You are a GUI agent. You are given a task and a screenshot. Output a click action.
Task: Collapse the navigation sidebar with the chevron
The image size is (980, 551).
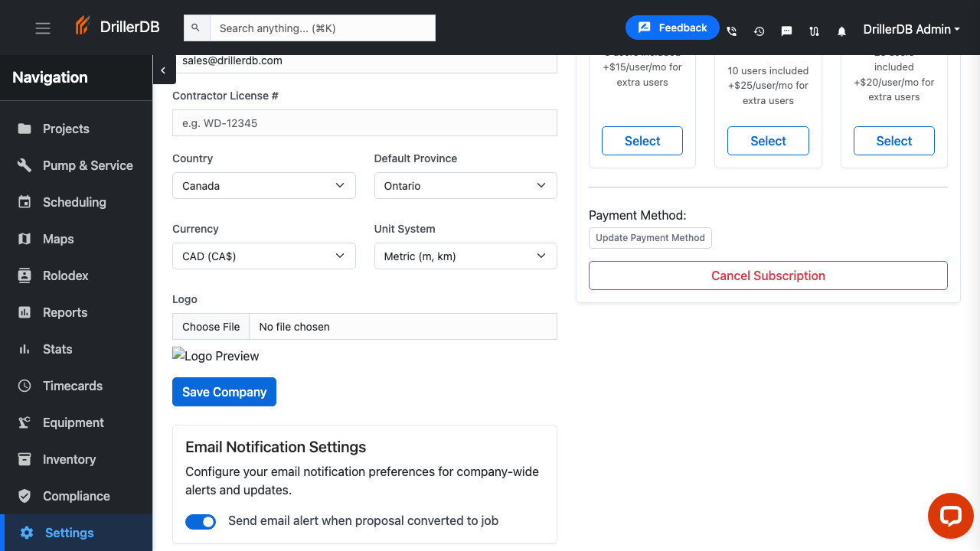(x=164, y=70)
